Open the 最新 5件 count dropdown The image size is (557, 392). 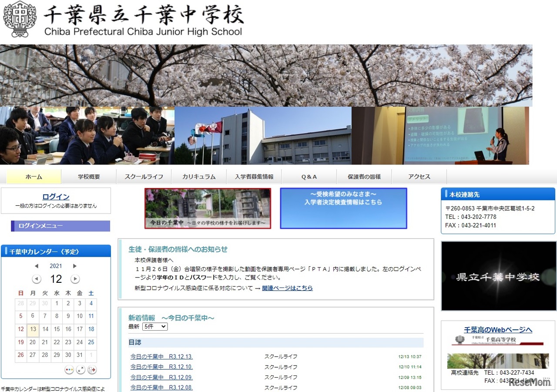[x=154, y=326]
